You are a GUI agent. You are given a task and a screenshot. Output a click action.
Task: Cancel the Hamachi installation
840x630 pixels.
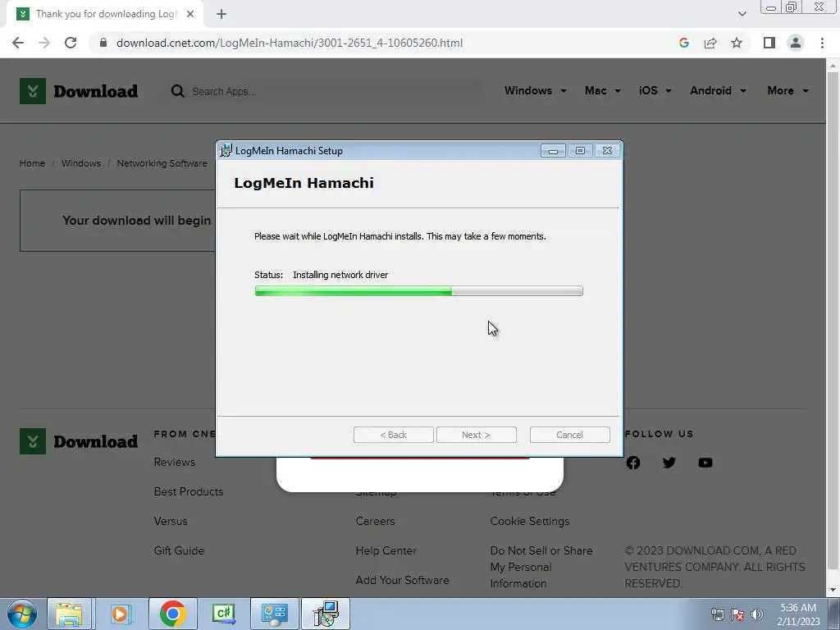[569, 435]
